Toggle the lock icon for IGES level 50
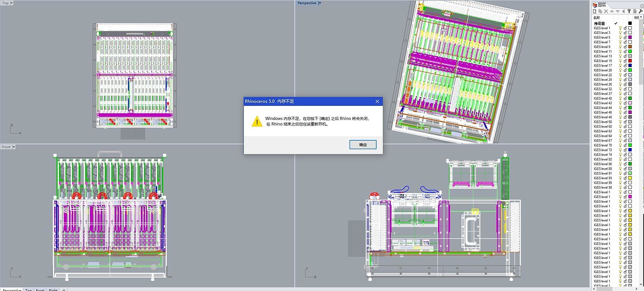Screen dimensions: 644x291 [x=625, y=122]
